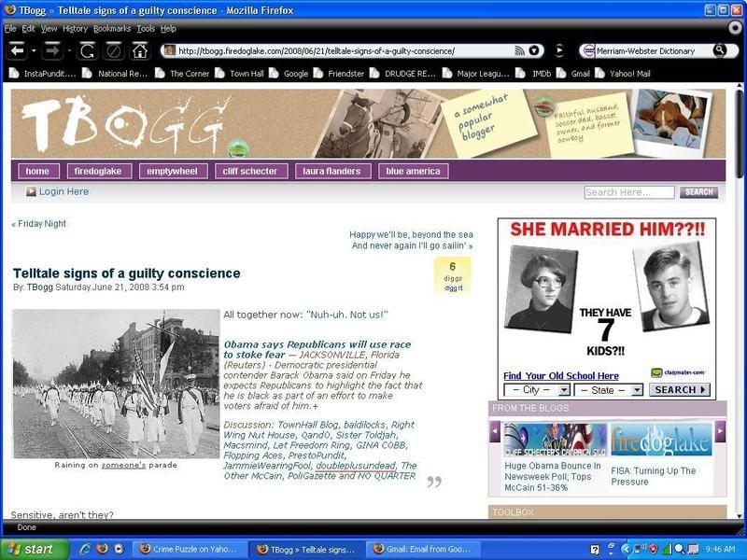This screenshot has width=747, height=560.
Task: Click the search magnifier in search bar
Action: (719, 50)
